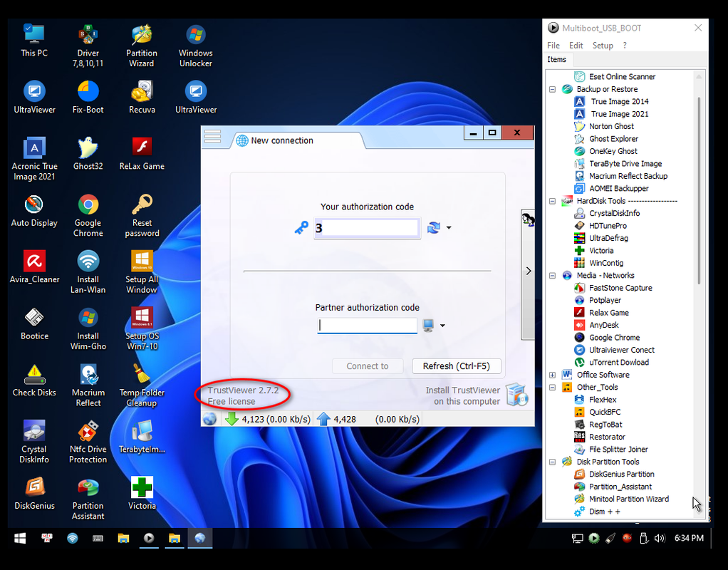Viewport: 728px width, 570px height.
Task: Click the 6:34 PM taskbar clock
Action: pyautogui.click(x=689, y=538)
